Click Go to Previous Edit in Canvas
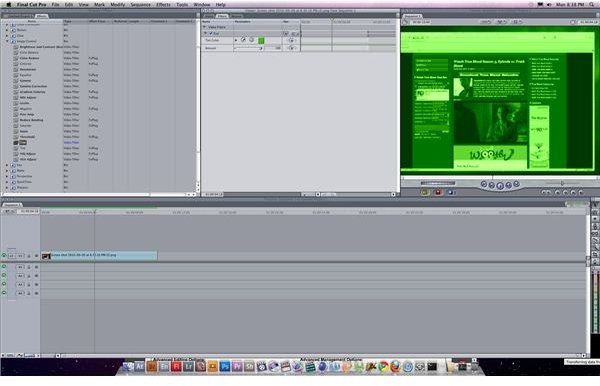Image resolution: width=600 pixels, height=386 pixels. click(484, 184)
